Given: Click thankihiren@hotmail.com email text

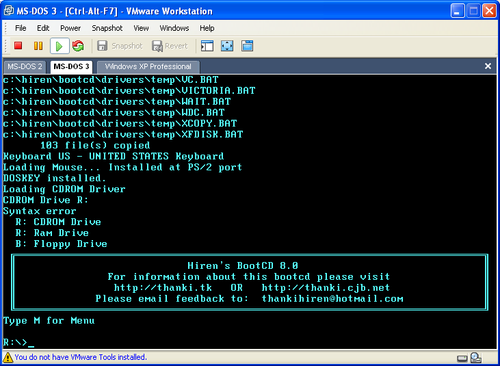Looking at the screenshot, I should [332, 299].
